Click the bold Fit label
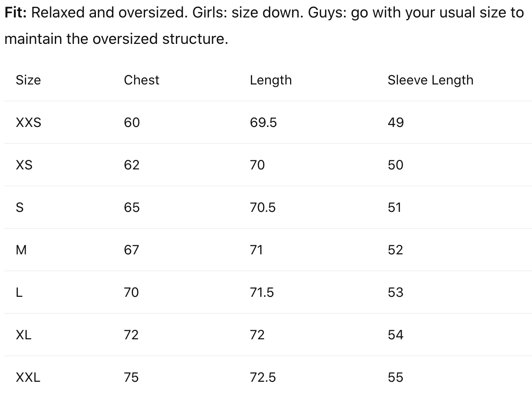 tap(15, 13)
